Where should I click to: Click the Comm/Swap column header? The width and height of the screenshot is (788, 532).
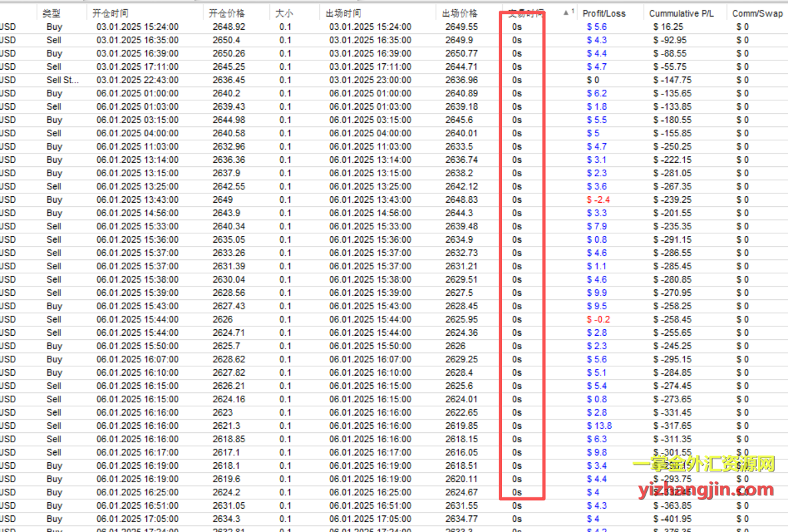coord(757,13)
